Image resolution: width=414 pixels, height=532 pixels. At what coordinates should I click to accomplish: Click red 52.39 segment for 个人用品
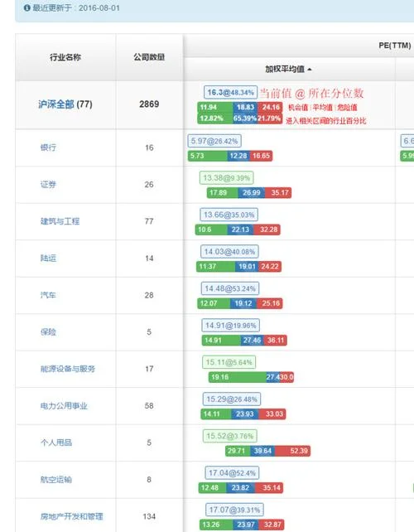pyautogui.click(x=293, y=452)
